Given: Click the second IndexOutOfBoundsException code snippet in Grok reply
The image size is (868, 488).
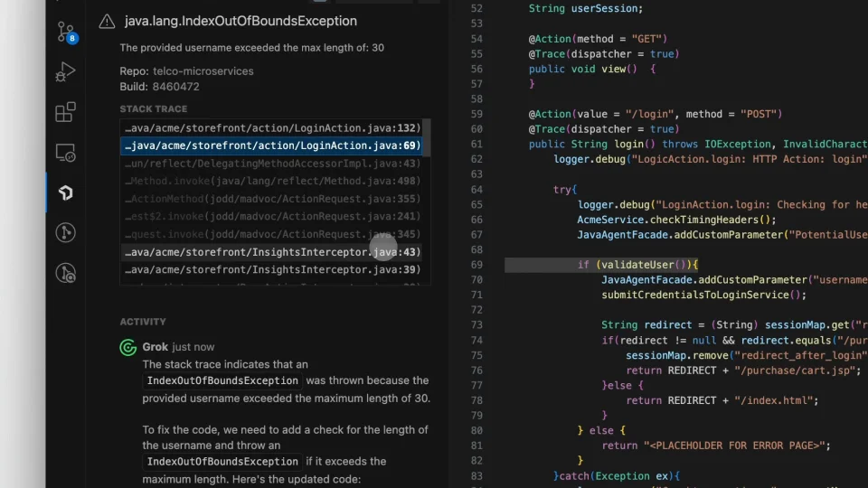Looking at the screenshot, I should [222, 462].
